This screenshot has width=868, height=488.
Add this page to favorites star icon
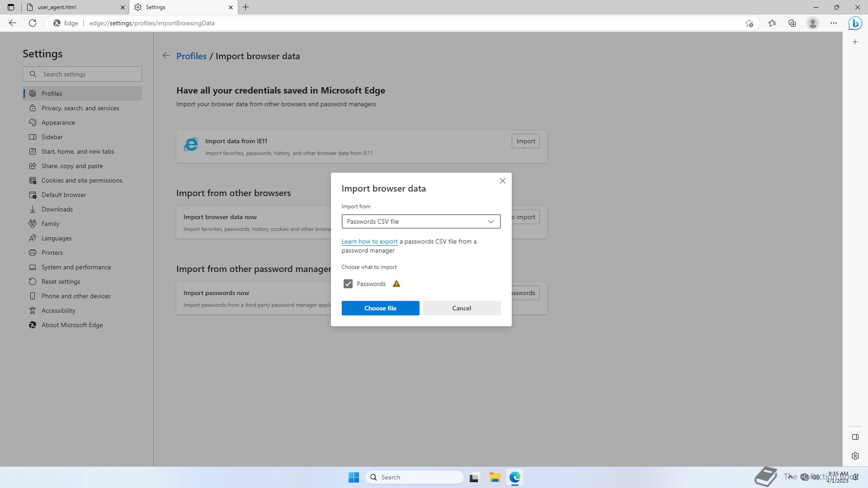749,23
